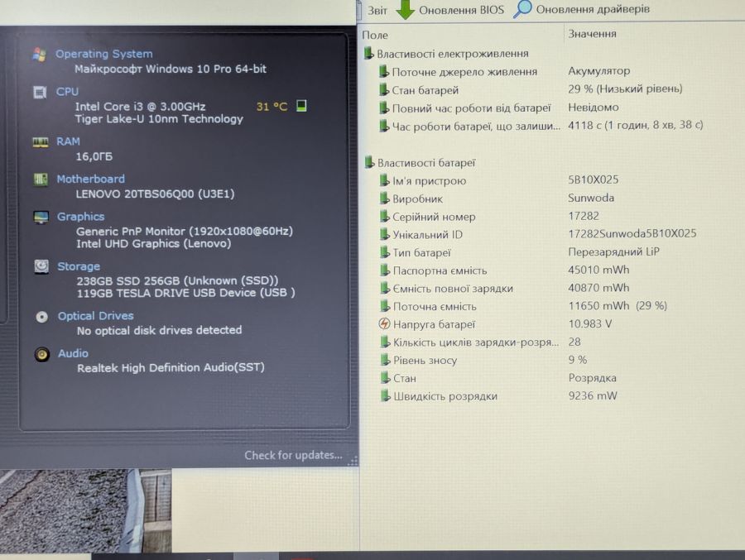Click the RAM module icon
The width and height of the screenshot is (745, 560).
(x=41, y=142)
